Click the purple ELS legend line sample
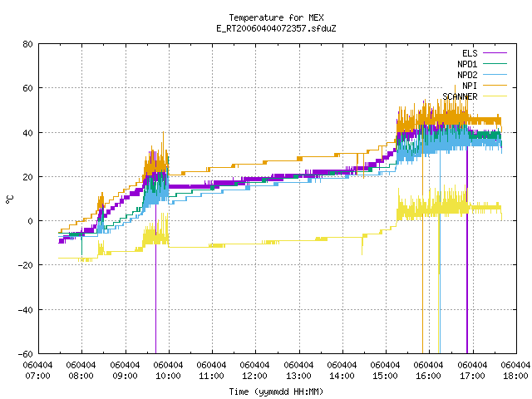Screen dimensions: 532x399 [495, 53]
